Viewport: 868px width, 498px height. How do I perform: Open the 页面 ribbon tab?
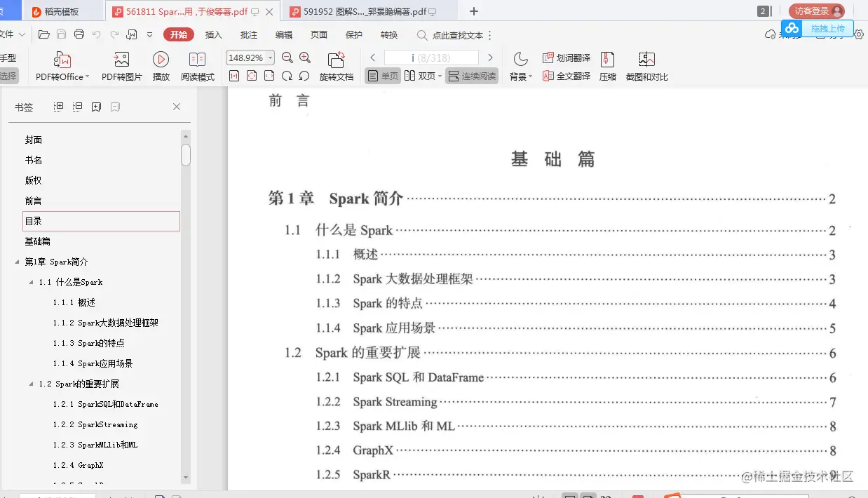pyautogui.click(x=319, y=34)
